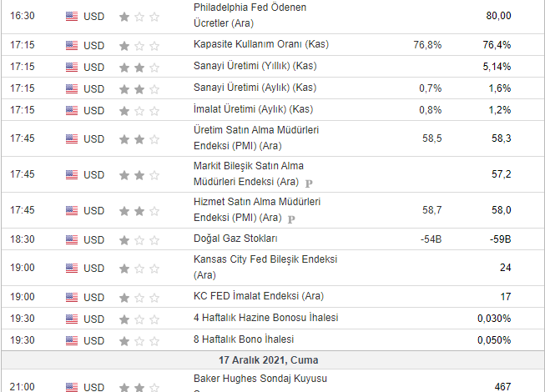Screen dimensions: 545x392
Task: Click the US flag beside KC FED İmalat Endeksi
Action: 71,296
